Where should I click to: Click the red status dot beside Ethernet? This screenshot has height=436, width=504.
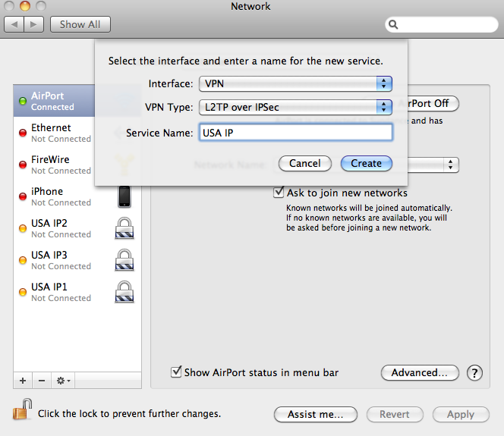(x=23, y=133)
